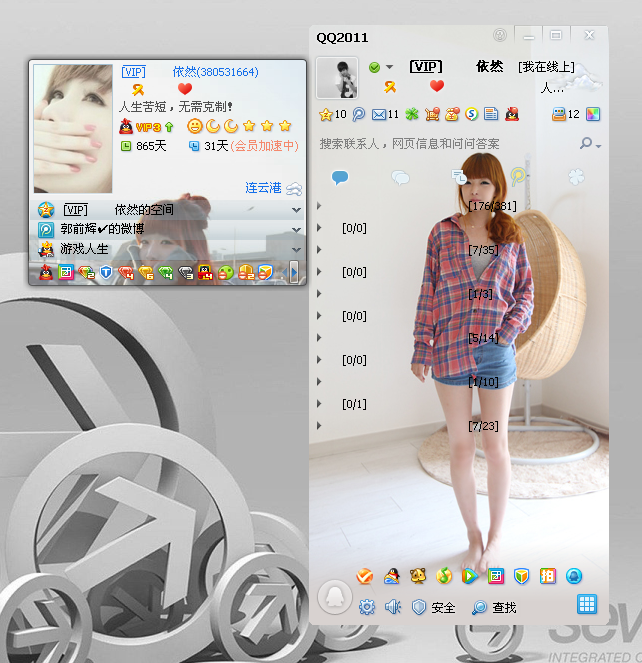Open the gold money bag wallet icon
The height and width of the screenshot is (663, 642).
tap(452, 114)
